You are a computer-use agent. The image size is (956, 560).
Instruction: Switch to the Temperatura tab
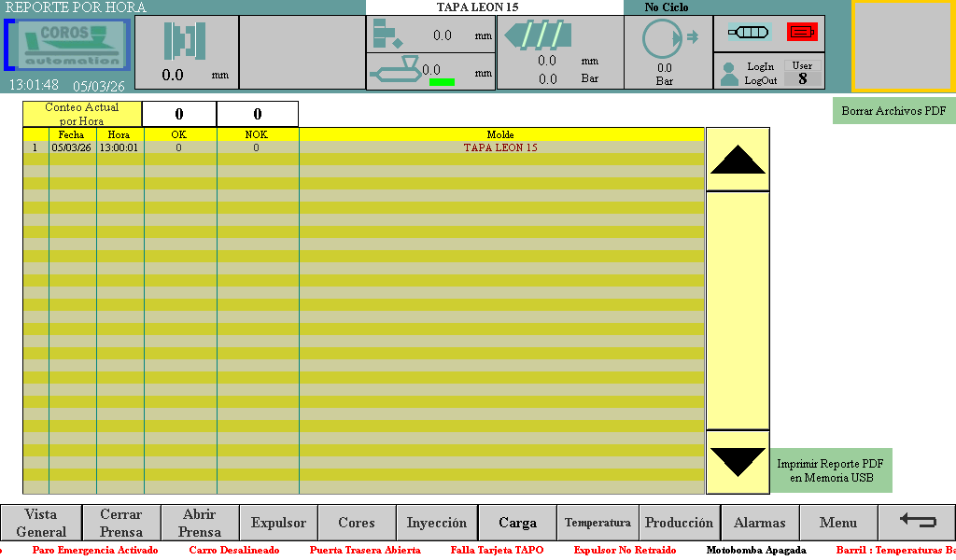point(597,523)
